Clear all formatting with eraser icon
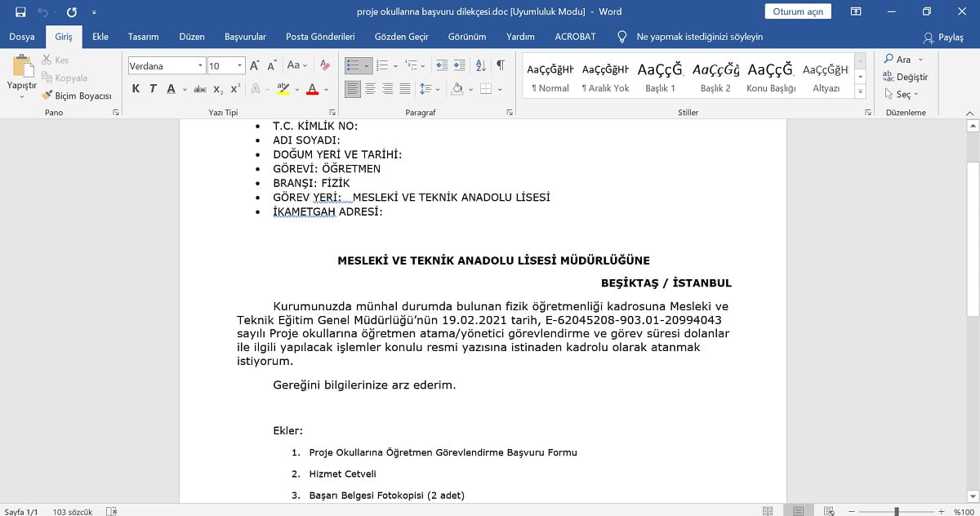This screenshot has height=516, width=980. [325, 65]
